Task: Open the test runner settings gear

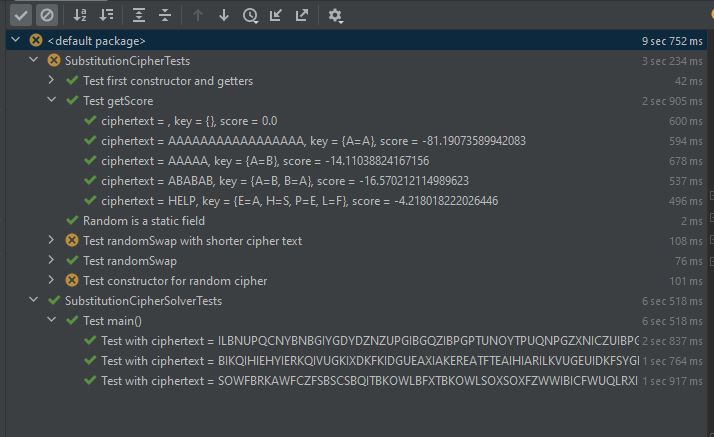Action: pyautogui.click(x=335, y=15)
